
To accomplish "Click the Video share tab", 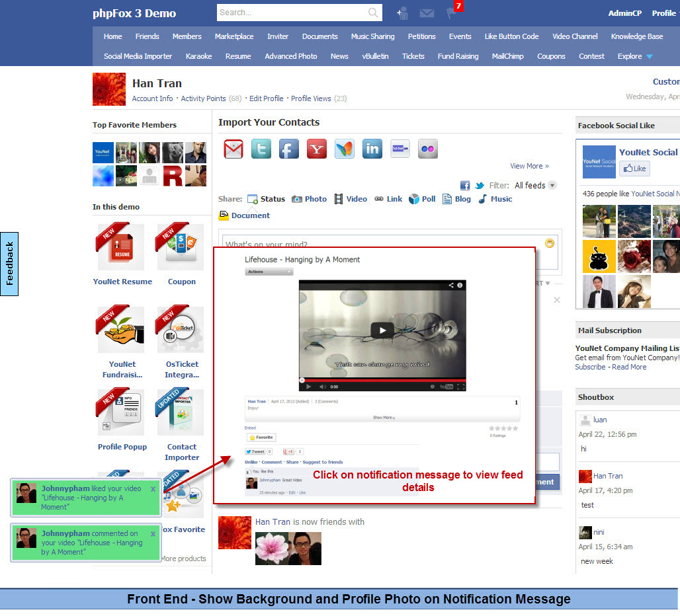I will 351,199.
